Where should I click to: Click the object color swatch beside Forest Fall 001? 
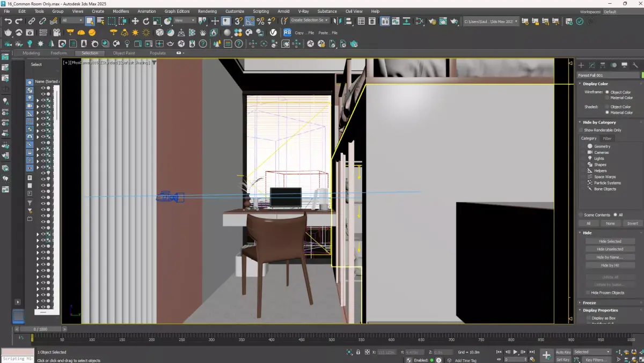(643, 76)
